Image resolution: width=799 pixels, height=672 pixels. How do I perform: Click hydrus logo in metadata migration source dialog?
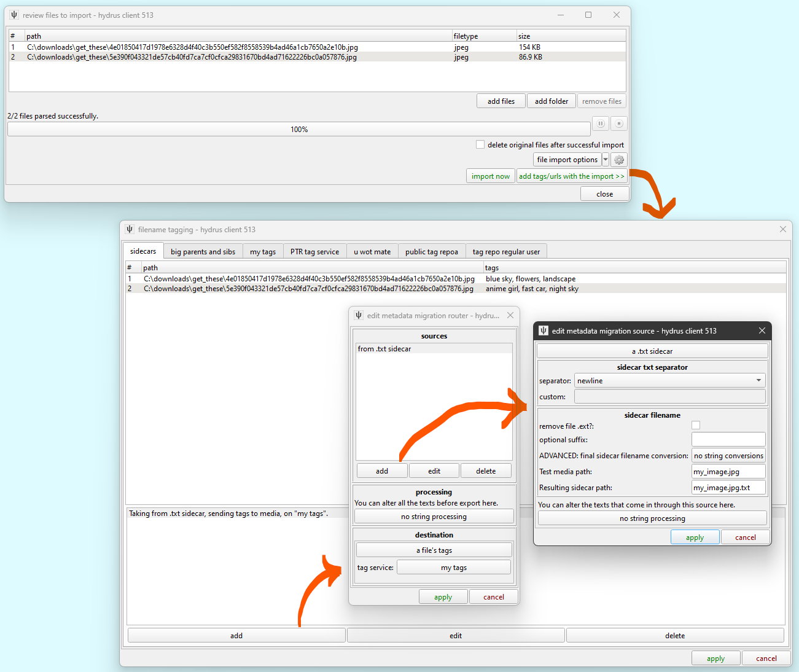[x=544, y=330]
